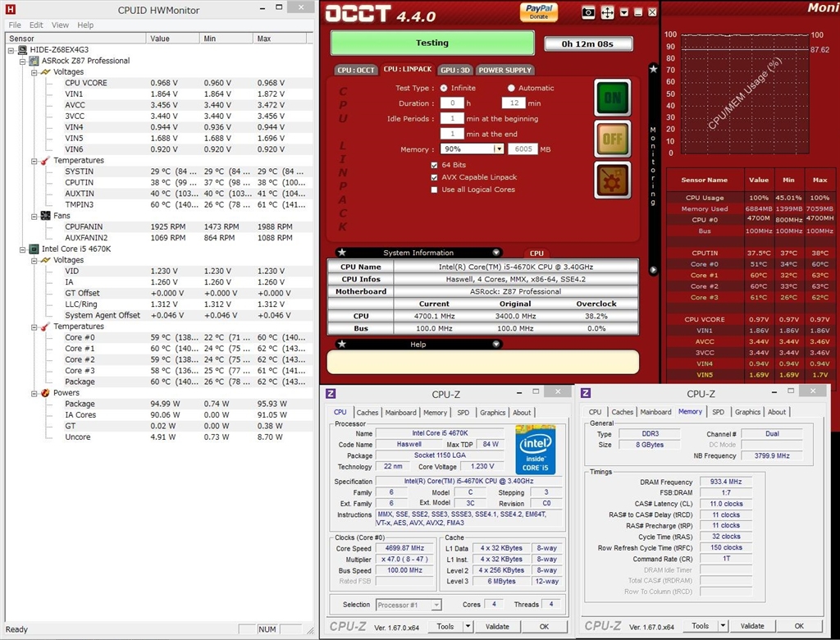Click the OFF stop test button
840x640 pixels.
click(612, 139)
